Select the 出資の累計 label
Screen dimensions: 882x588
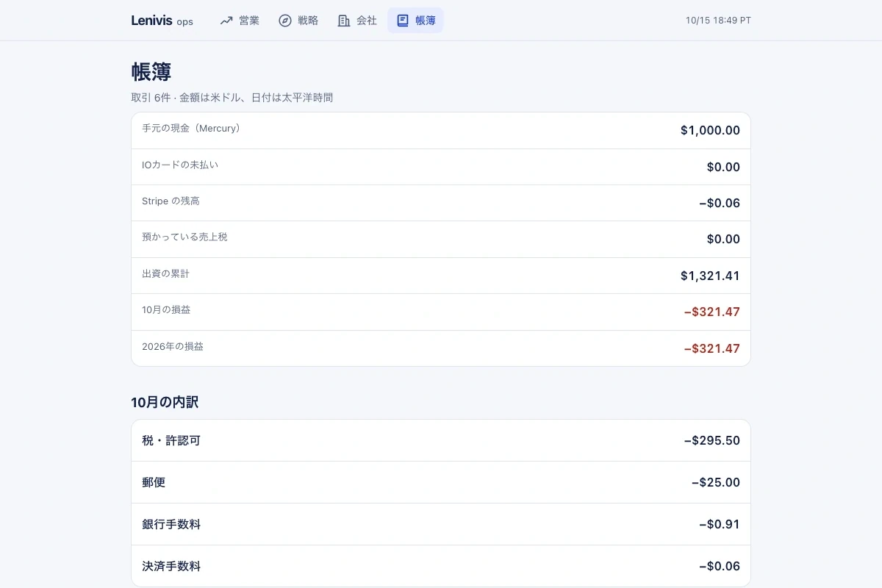pyautogui.click(x=165, y=273)
